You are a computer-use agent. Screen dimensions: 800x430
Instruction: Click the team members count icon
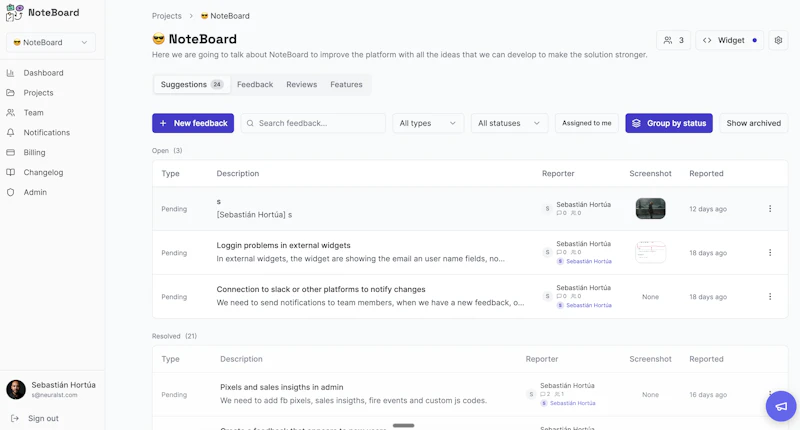pos(667,40)
